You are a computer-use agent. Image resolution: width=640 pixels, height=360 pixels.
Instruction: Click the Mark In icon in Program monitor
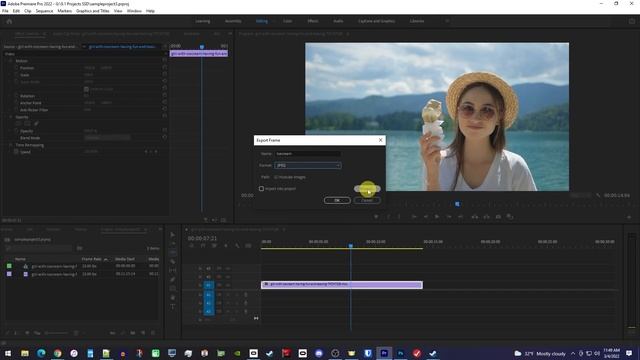[x=388, y=217]
